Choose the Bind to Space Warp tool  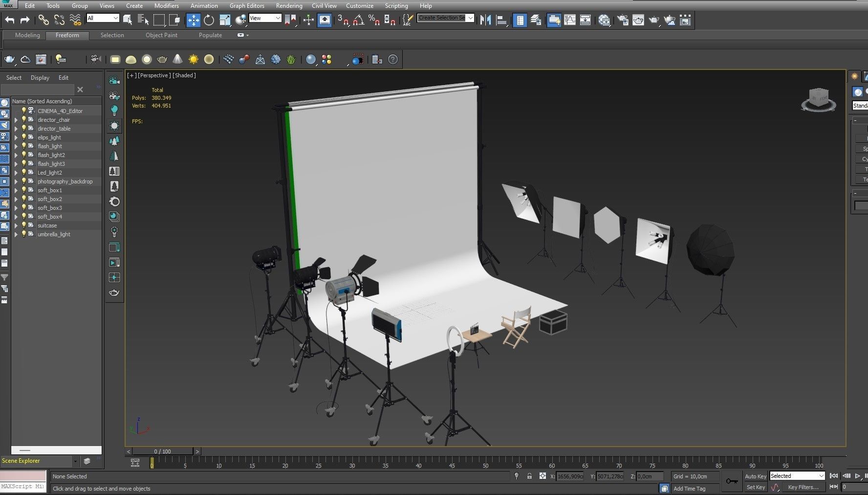(75, 20)
